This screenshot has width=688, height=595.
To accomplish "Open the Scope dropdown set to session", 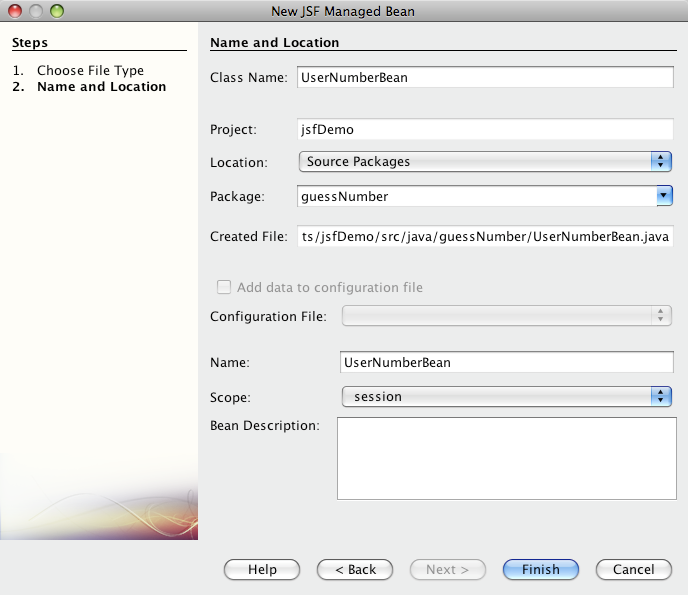I will click(507, 397).
